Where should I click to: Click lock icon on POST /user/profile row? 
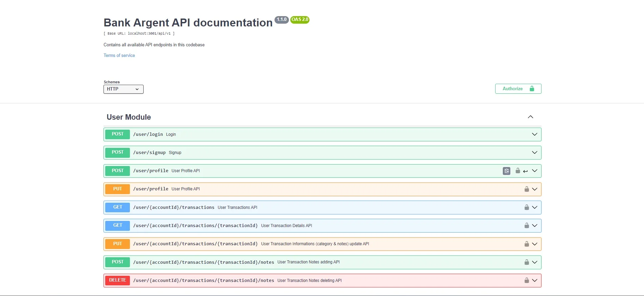pyautogui.click(x=518, y=170)
